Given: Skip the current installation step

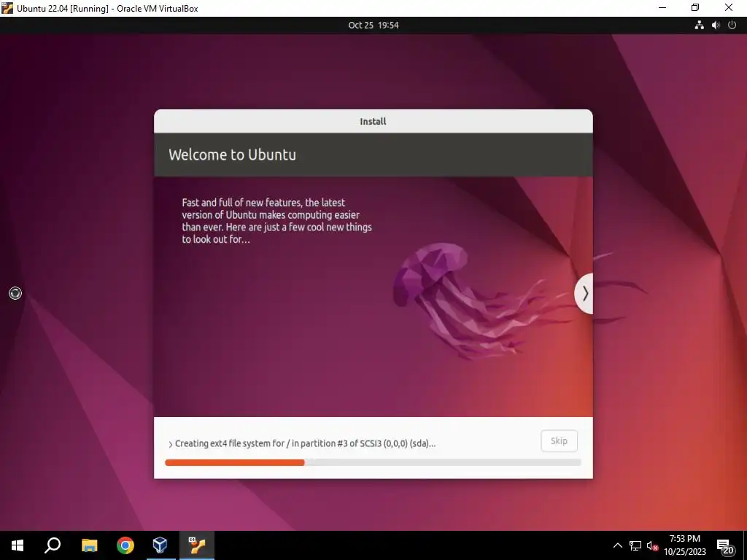Looking at the screenshot, I should tap(559, 441).
